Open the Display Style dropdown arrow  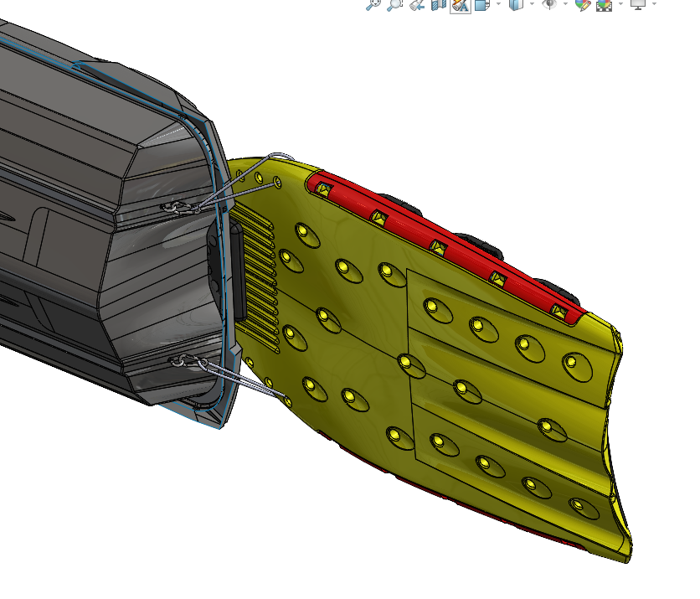tap(532, 4)
